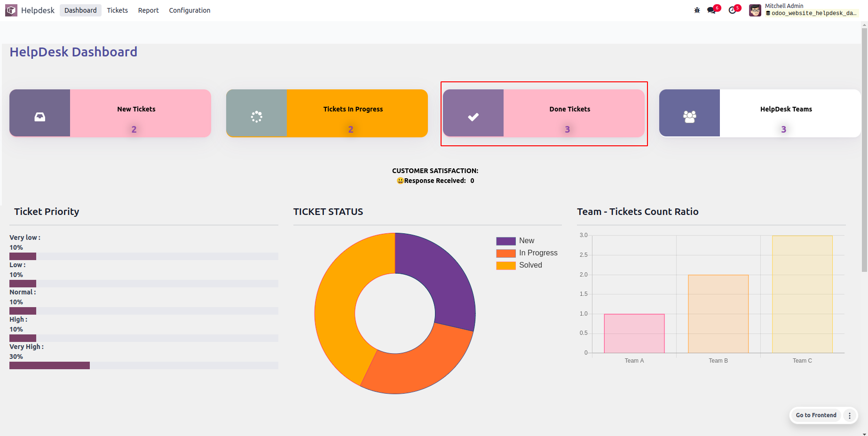Viewport: 868px width, 436px height.
Task: Click the Very High priority progress bar
Action: coord(143,365)
